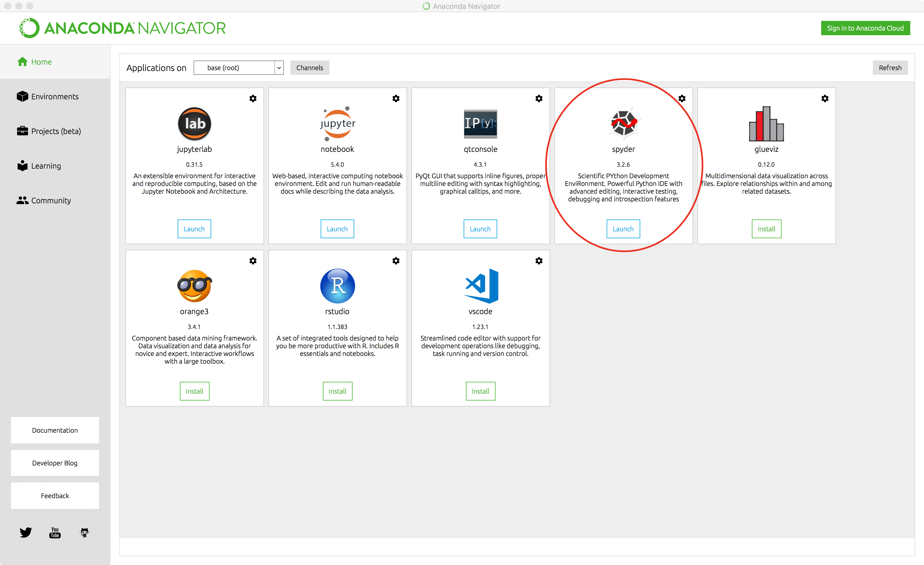Screen dimensions: 924x565
Task: Switch to the Environments tab
Action: [x=55, y=97]
